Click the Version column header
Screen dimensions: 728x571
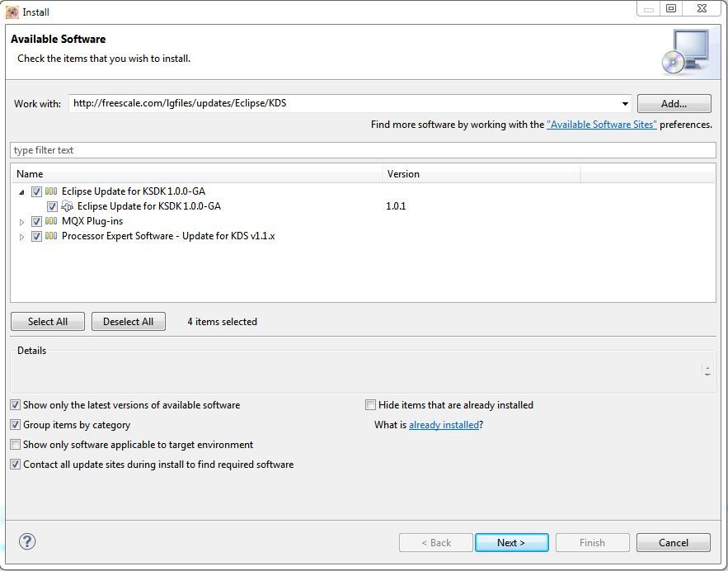[481, 174]
